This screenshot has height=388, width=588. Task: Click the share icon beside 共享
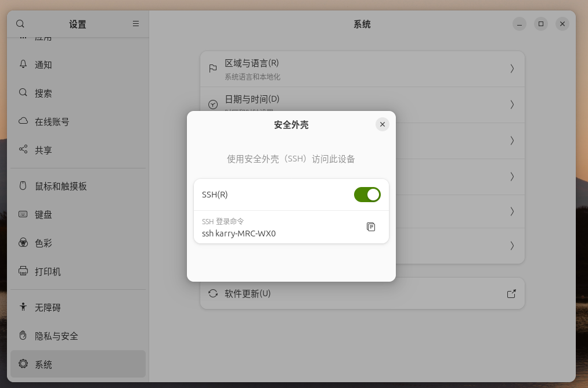pos(23,149)
